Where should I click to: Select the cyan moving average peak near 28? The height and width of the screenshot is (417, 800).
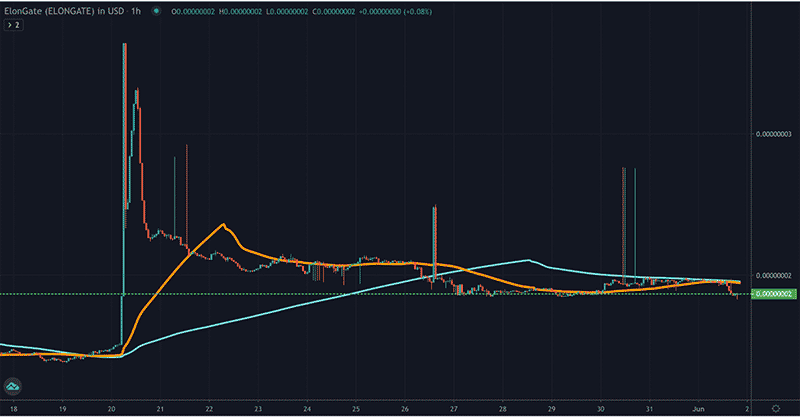(x=529, y=260)
